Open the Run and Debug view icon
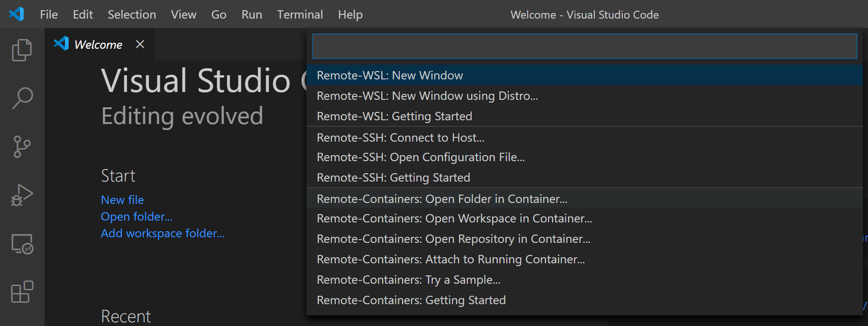868x326 pixels. click(22, 195)
